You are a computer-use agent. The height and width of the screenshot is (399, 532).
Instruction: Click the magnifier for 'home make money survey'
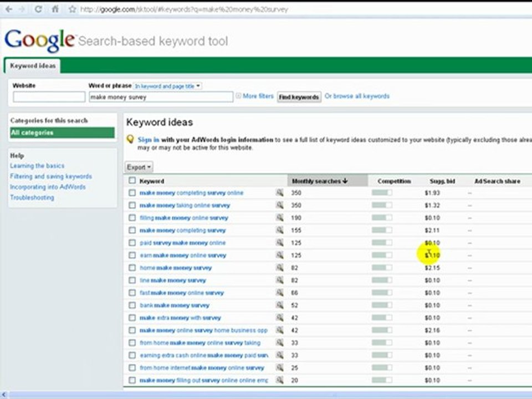(279, 268)
